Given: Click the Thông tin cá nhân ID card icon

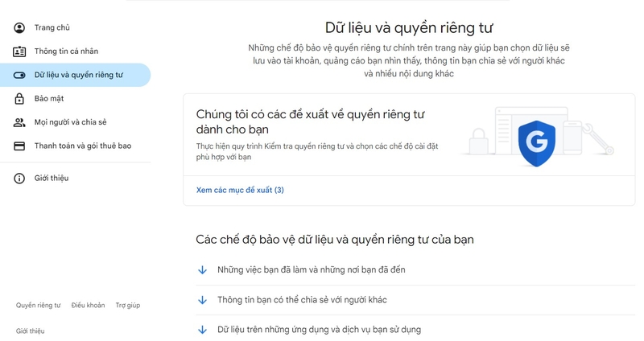Looking at the screenshot, I should [19, 51].
